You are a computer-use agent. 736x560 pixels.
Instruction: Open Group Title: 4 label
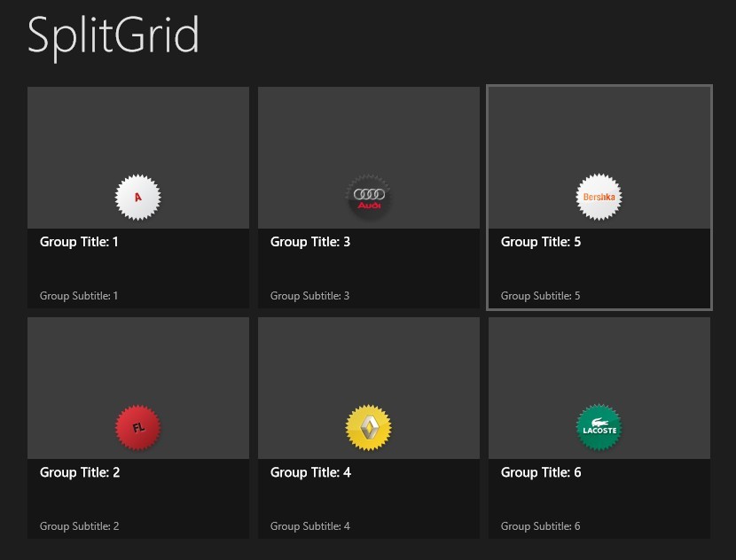[x=310, y=472]
